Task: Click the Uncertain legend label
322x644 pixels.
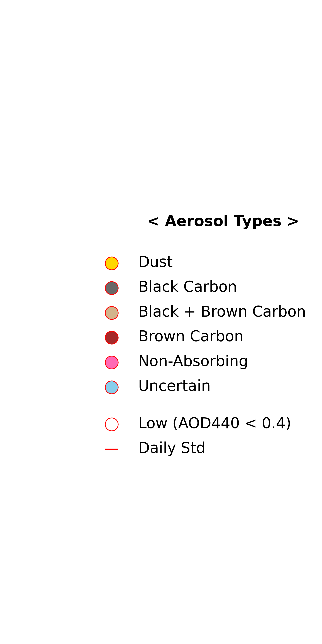Action: (x=174, y=386)
